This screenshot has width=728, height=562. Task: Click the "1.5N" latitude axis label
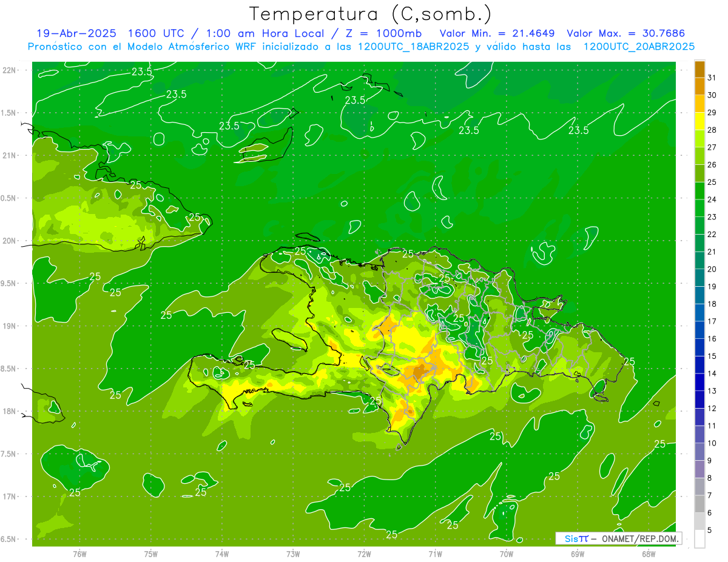click(x=9, y=113)
